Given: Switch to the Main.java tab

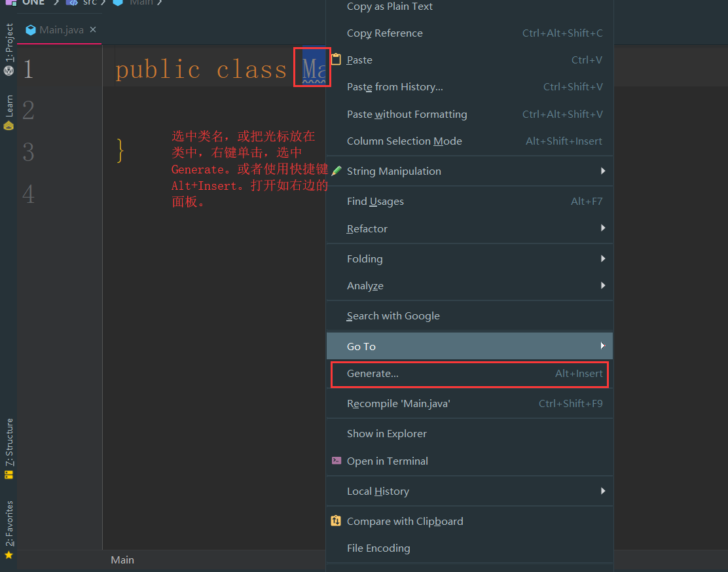Looking at the screenshot, I should pyautogui.click(x=60, y=30).
